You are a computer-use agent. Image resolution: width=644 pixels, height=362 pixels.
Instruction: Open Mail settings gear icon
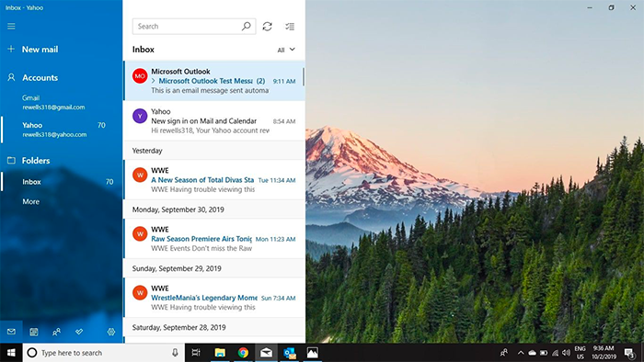pyautogui.click(x=111, y=332)
